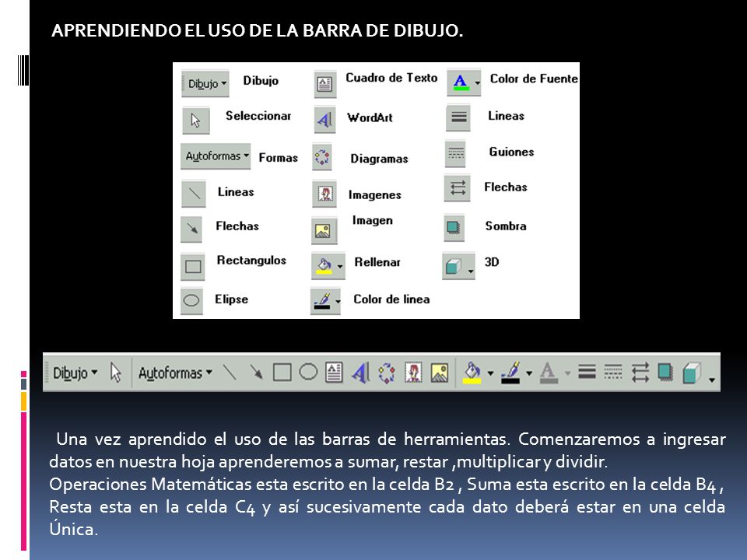Click the Seleccionar pointer icon in the legend
Screen dimensions: 747x560
coord(196,120)
